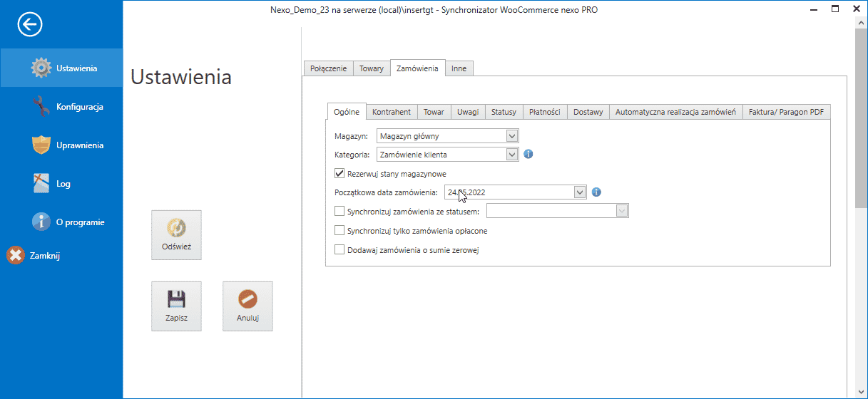Image resolution: width=868 pixels, height=399 pixels.
Task: Open the Towar sub-tab
Action: point(434,112)
